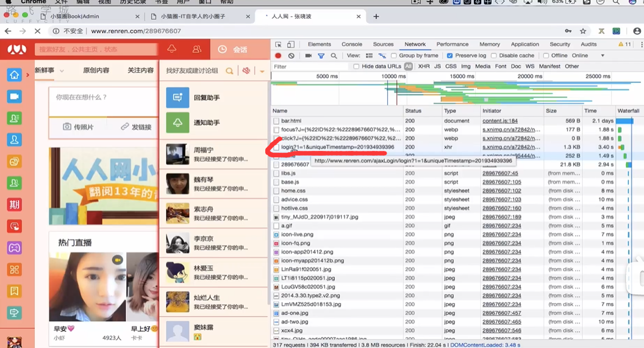This screenshot has height=348, width=644.
Task: Filter requests by JS
Action: (437, 67)
